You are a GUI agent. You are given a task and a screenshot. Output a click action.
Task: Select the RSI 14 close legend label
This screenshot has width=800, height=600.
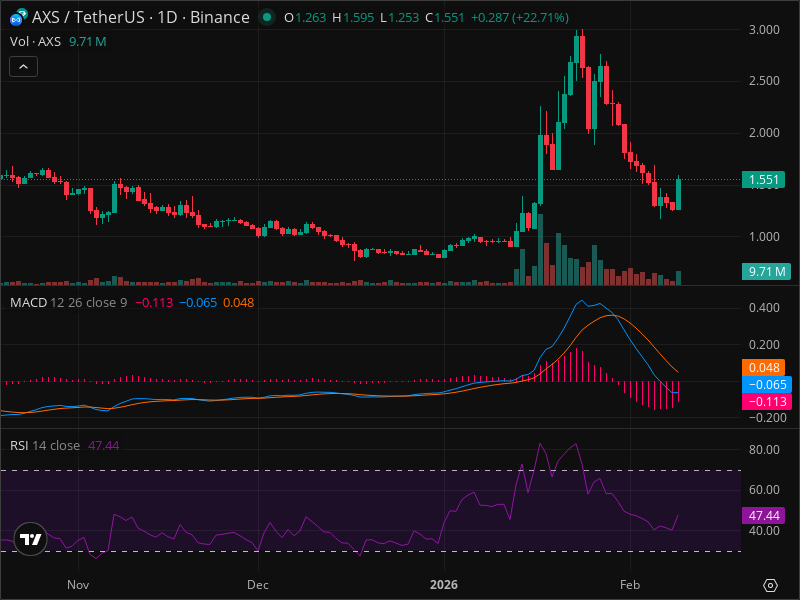(x=45, y=445)
